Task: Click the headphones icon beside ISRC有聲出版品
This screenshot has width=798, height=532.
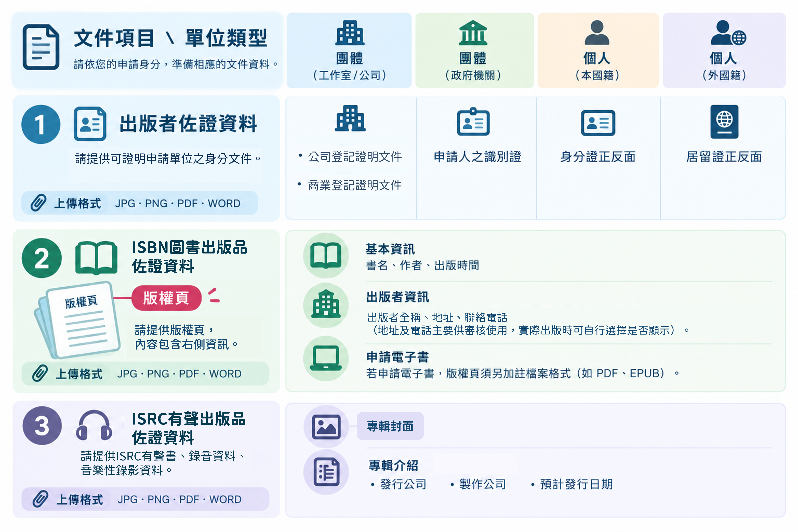Action: pos(94,425)
